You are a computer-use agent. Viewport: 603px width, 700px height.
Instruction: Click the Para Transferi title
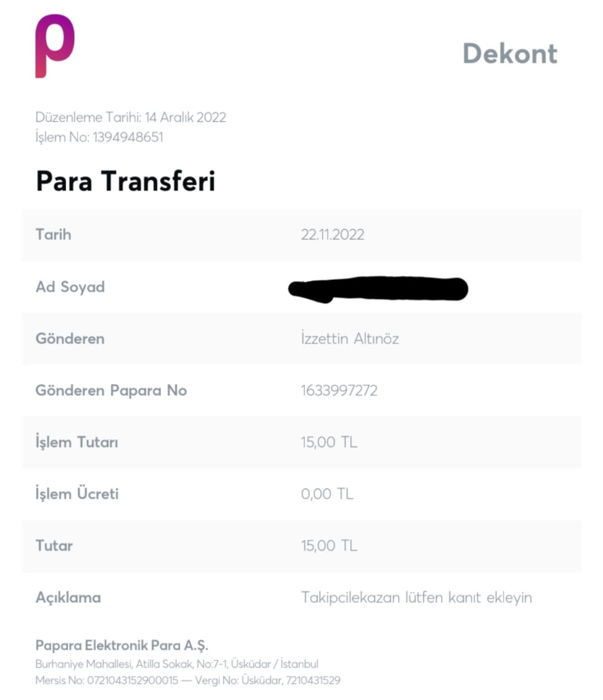[125, 181]
